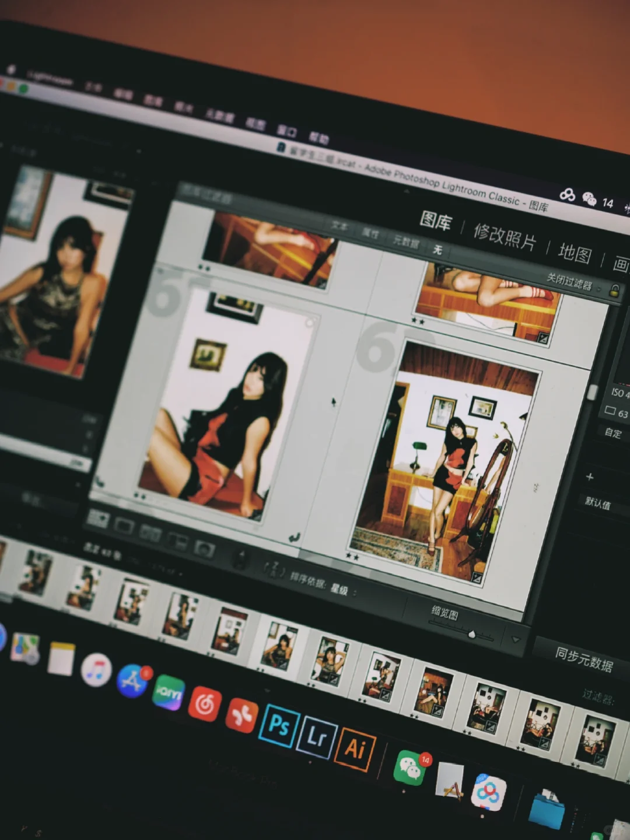Select the 元数据 Metadata filter tab

[x=405, y=241]
